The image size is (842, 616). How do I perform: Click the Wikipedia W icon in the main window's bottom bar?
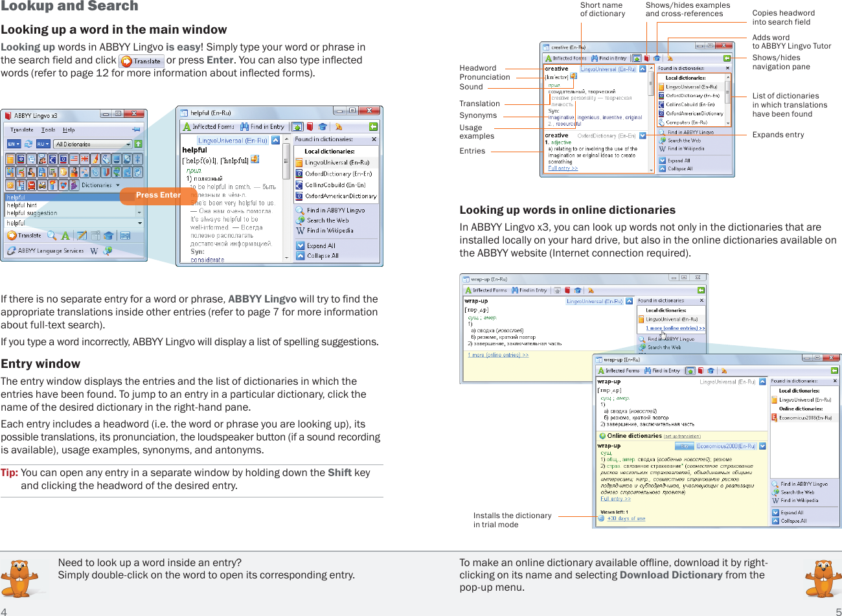pyautogui.click(x=94, y=251)
